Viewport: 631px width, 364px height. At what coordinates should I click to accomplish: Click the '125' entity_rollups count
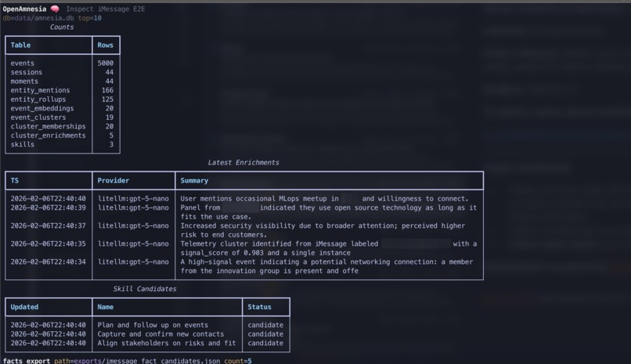[x=107, y=99]
